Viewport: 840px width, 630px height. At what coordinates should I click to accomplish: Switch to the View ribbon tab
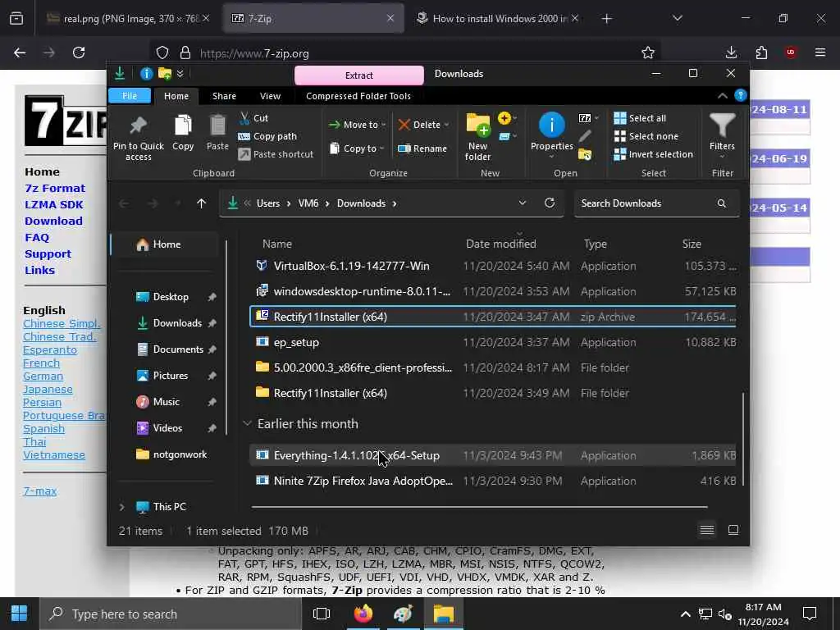click(270, 96)
